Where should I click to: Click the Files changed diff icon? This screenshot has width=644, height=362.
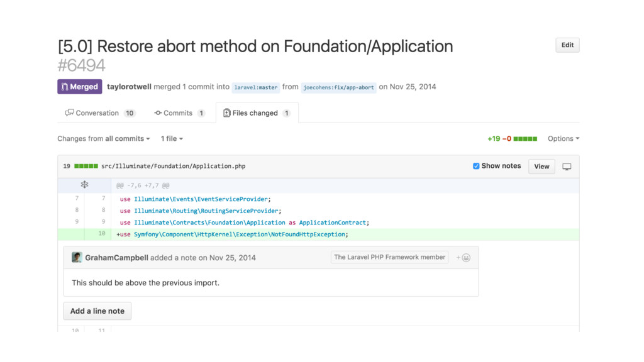pos(226,113)
